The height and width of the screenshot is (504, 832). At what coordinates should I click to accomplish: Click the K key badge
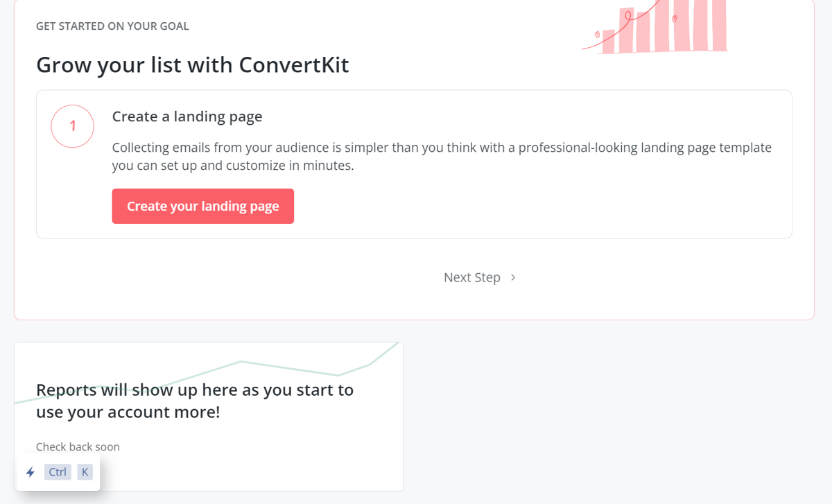click(85, 472)
